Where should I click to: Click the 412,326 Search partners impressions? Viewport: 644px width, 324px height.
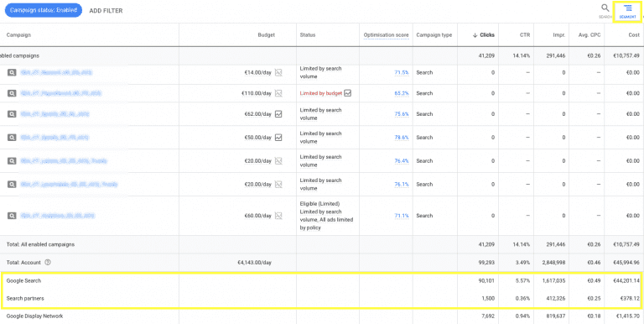[x=555, y=298]
